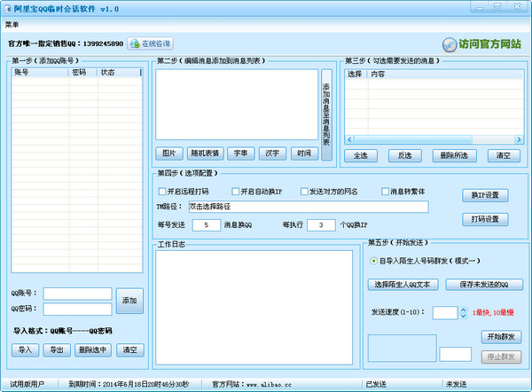Click the application icon in title bar
Image resolution: width=532 pixels, height=392 pixels.
7,9
